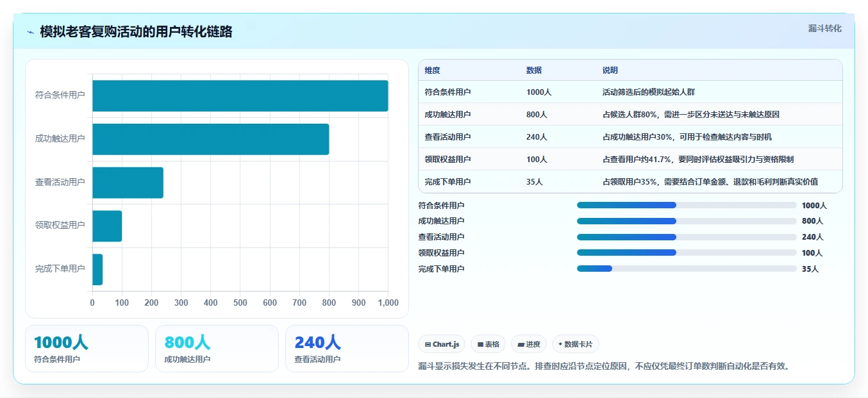Click progress list label 完成下单用户
The height and width of the screenshot is (398, 868).
tap(441, 269)
